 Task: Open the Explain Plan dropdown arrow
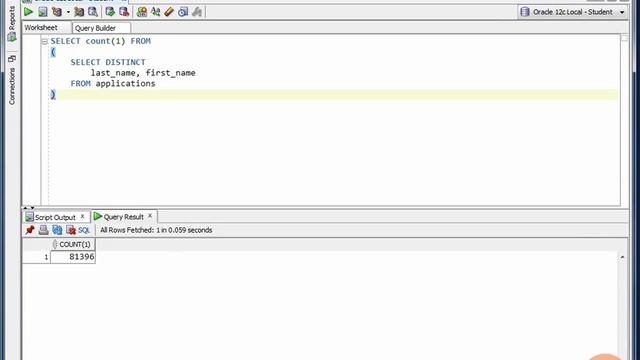pyautogui.click(x=68, y=12)
